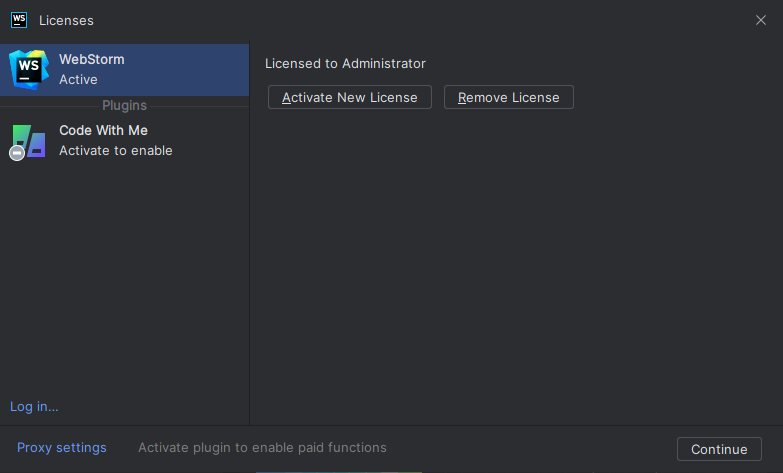Select the WebStorm product name
The width and height of the screenshot is (783, 473).
click(92, 59)
